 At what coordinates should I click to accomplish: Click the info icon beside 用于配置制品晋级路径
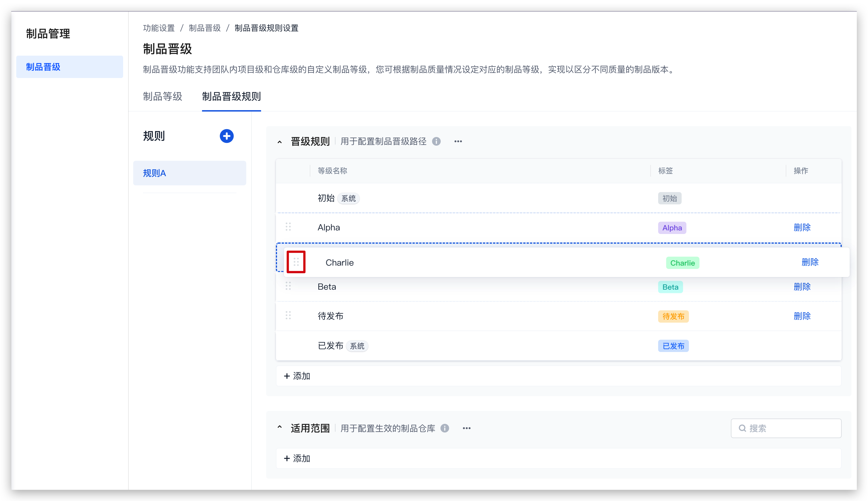pyautogui.click(x=436, y=141)
